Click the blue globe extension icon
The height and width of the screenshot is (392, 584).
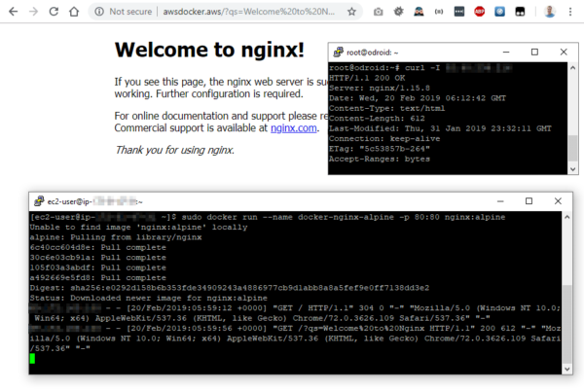499,12
